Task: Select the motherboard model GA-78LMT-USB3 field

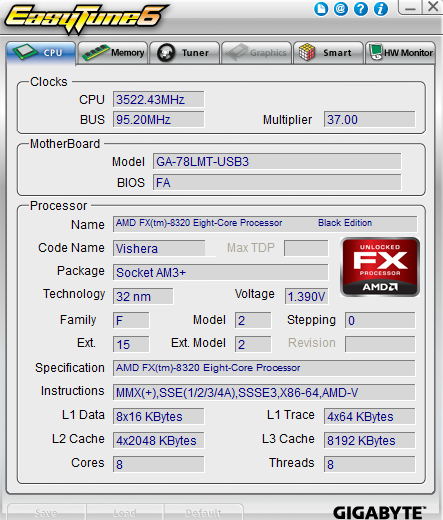Action: [x=277, y=162]
